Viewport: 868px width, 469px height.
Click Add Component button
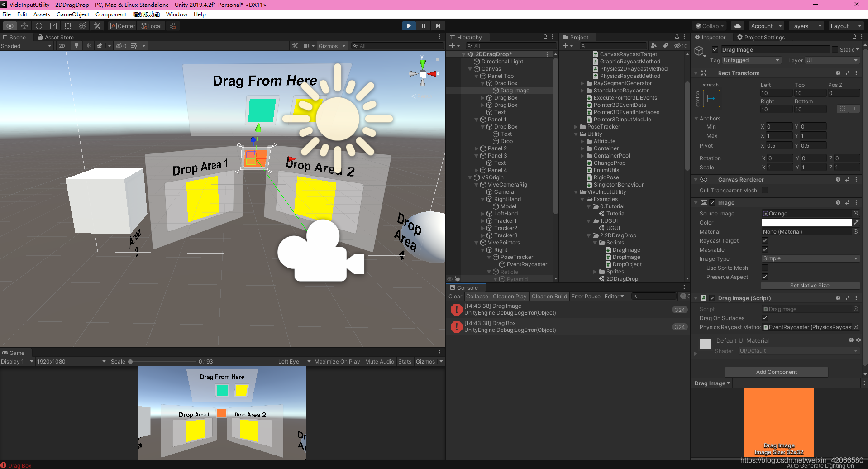pos(777,372)
